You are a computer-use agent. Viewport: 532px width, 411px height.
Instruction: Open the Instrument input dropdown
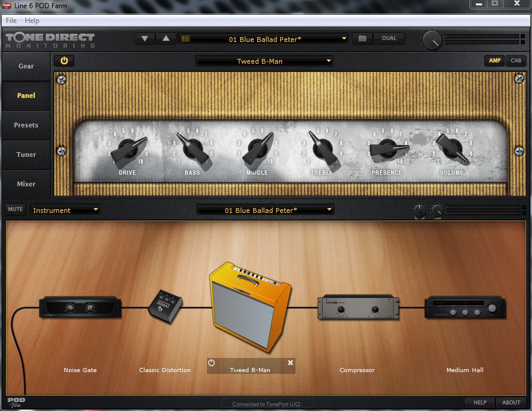[65, 211]
